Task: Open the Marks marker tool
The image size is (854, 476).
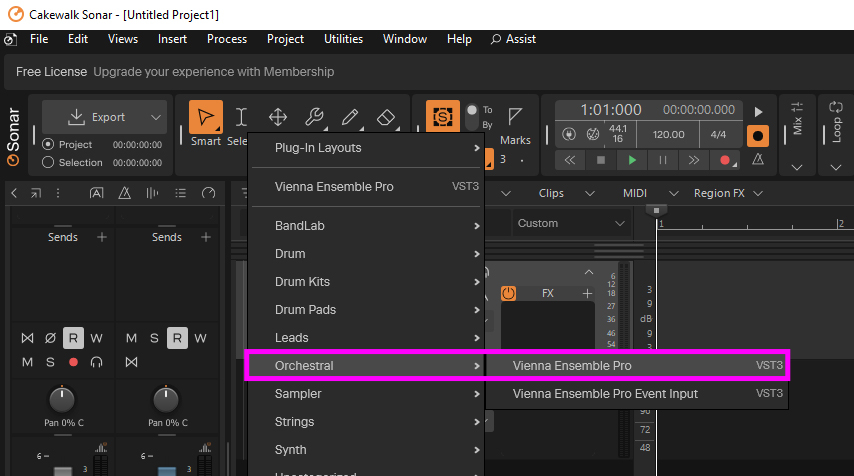Action: tap(515, 116)
